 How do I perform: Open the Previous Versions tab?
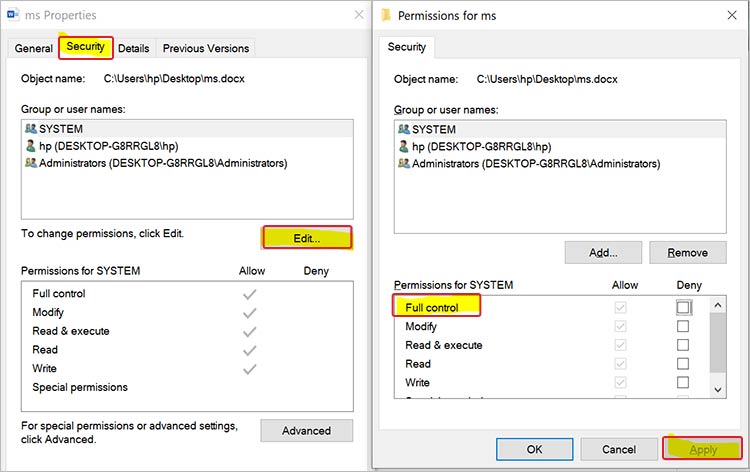(206, 48)
